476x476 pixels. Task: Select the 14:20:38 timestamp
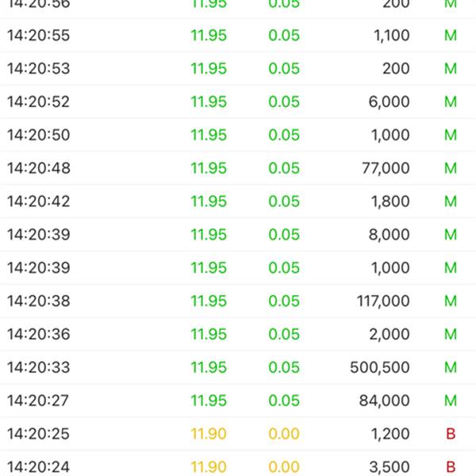coord(38,301)
